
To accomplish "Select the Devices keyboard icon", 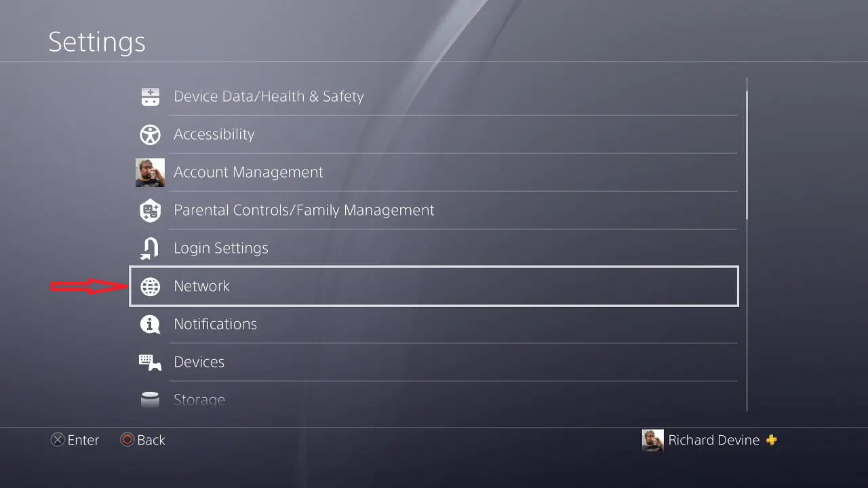I will pos(150,362).
